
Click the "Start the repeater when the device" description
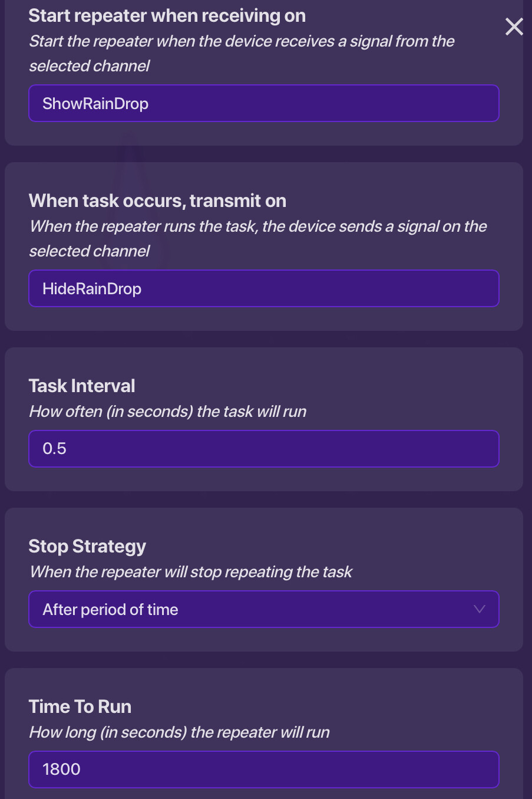point(242,41)
